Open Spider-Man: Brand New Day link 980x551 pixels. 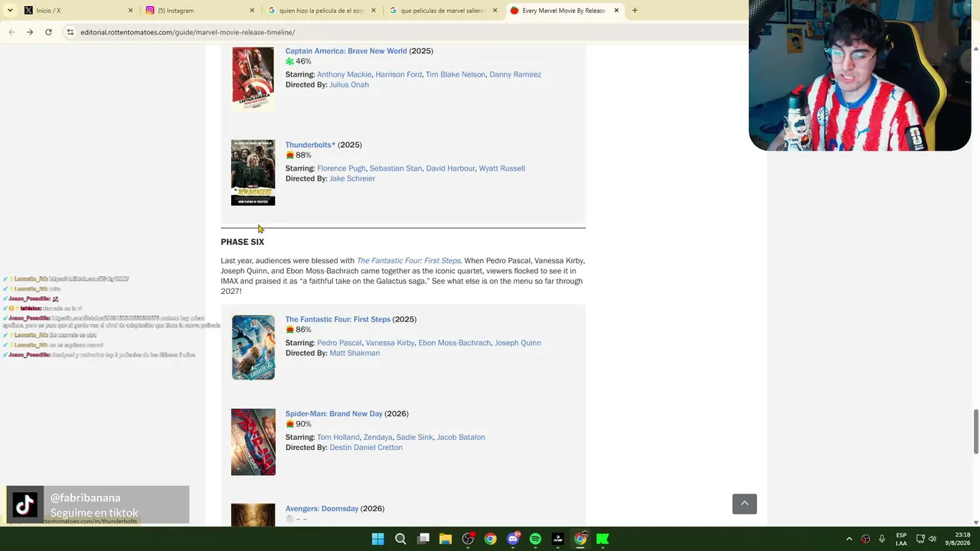(334, 414)
